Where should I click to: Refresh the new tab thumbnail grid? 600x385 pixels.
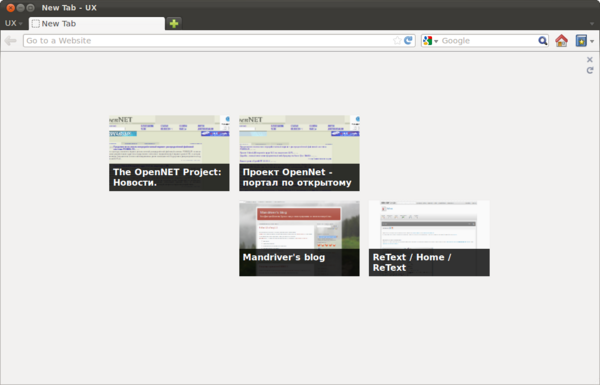[590, 70]
